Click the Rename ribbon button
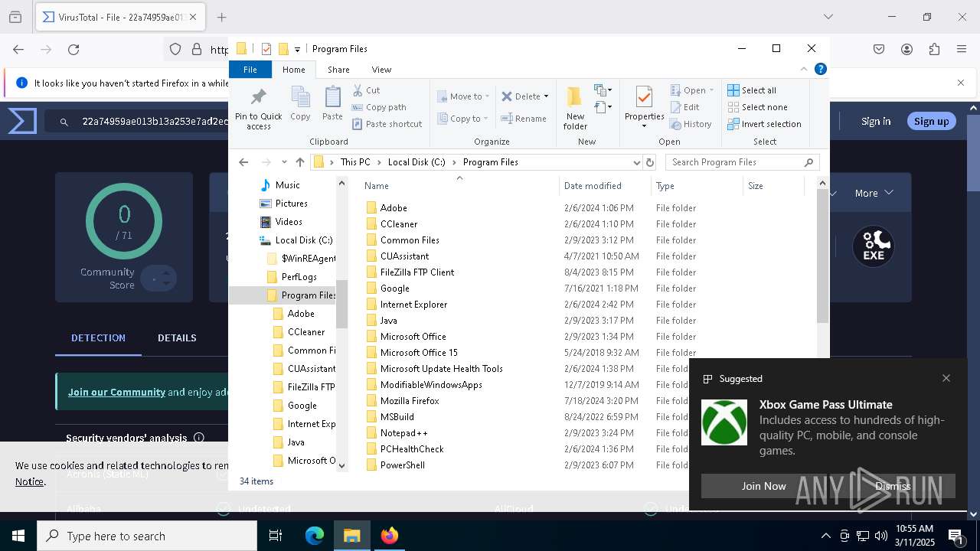The width and height of the screenshot is (980, 551). 524,119
